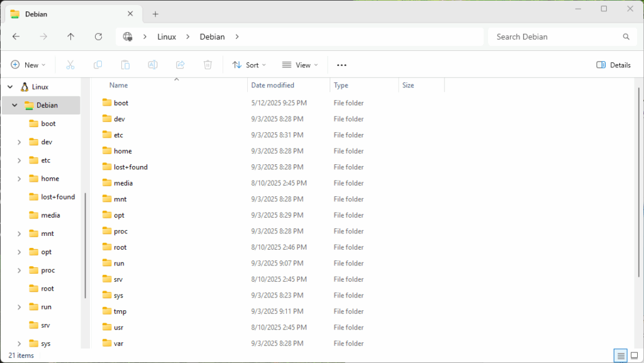The height and width of the screenshot is (363, 644).
Task: Collapse the Debian tree node
Action: tap(15, 105)
